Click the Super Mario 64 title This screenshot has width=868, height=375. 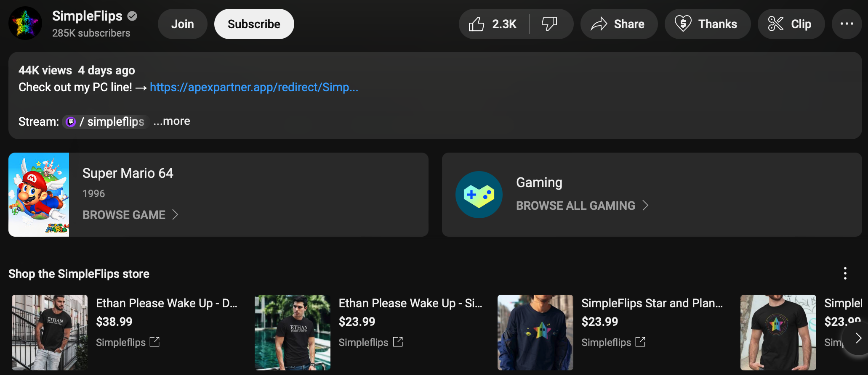128,173
